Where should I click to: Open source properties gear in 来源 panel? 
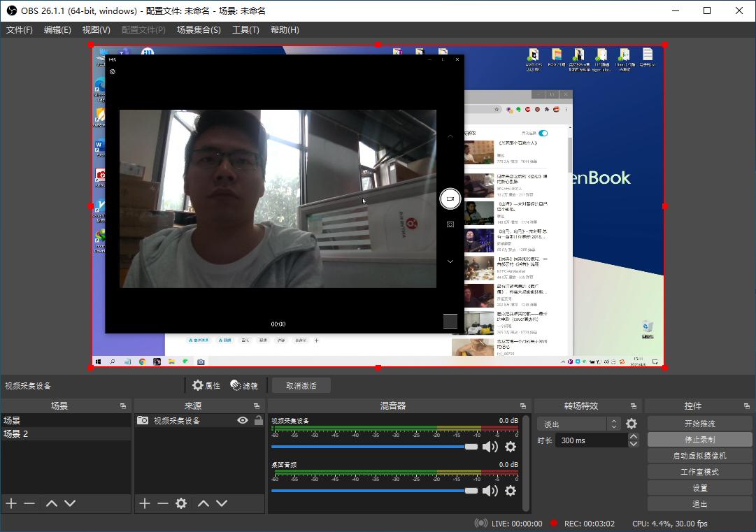pyautogui.click(x=181, y=503)
